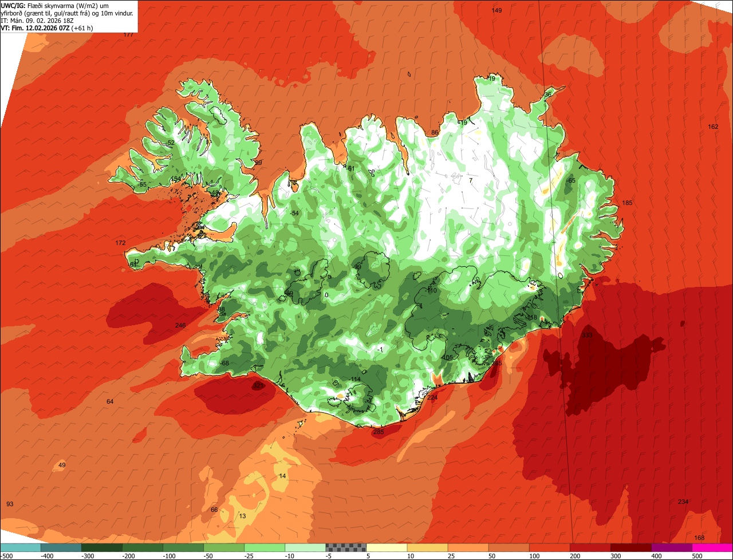
Task: Click the value 64 southwest of Iceland
Action: 110,401
